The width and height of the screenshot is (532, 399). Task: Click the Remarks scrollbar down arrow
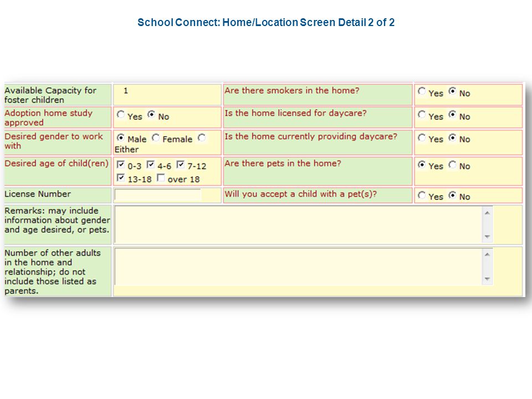(x=487, y=237)
